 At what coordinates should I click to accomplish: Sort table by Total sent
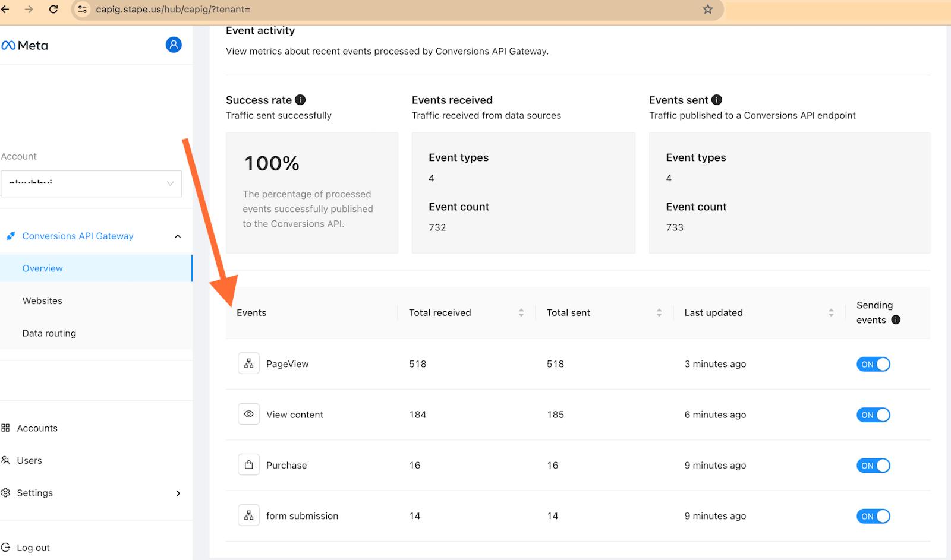659,312
